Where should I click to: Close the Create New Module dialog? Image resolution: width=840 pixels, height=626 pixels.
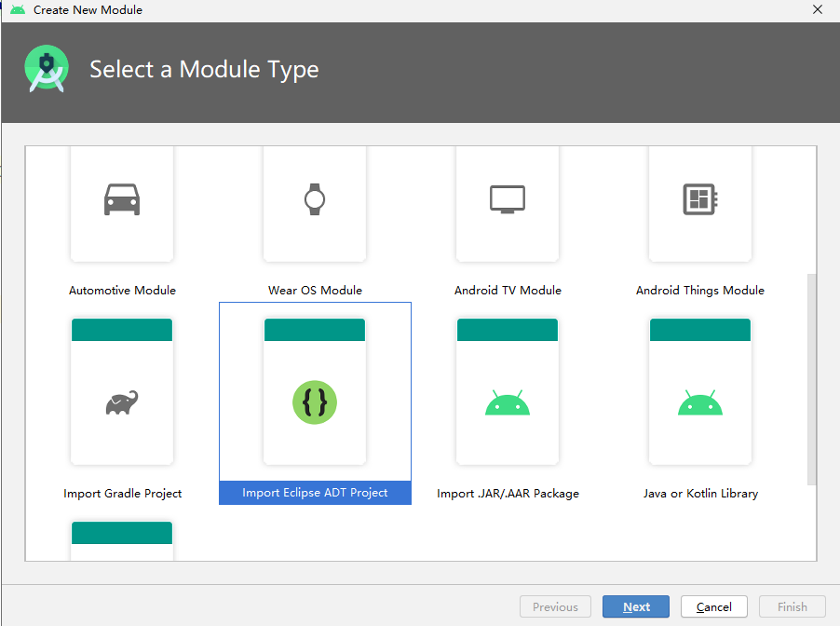tap(818, 9)
